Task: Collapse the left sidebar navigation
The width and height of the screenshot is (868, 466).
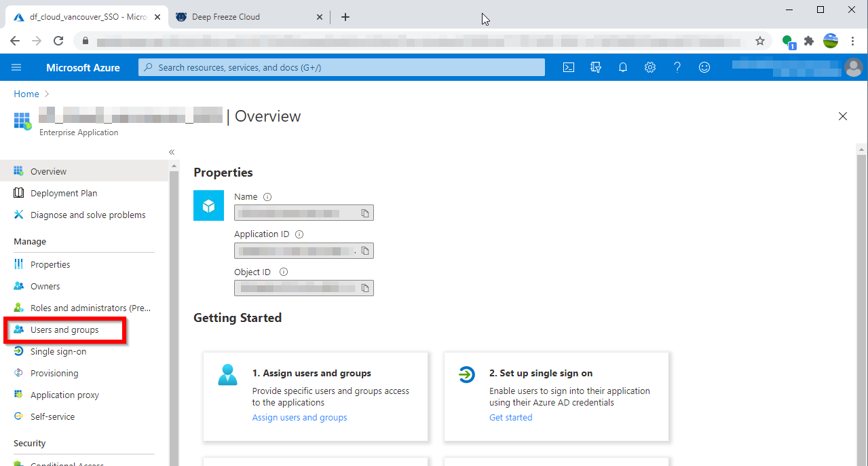Action: coord(172,152)
